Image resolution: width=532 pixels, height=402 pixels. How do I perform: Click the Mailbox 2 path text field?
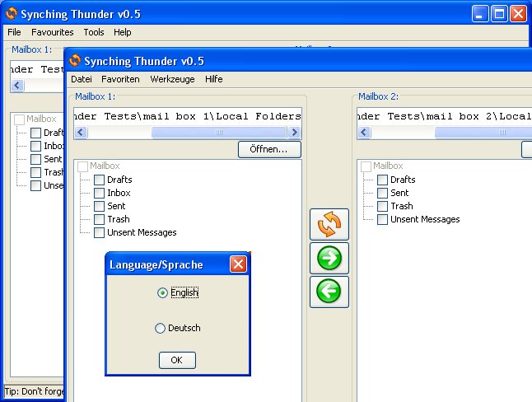tap(445, 116)
